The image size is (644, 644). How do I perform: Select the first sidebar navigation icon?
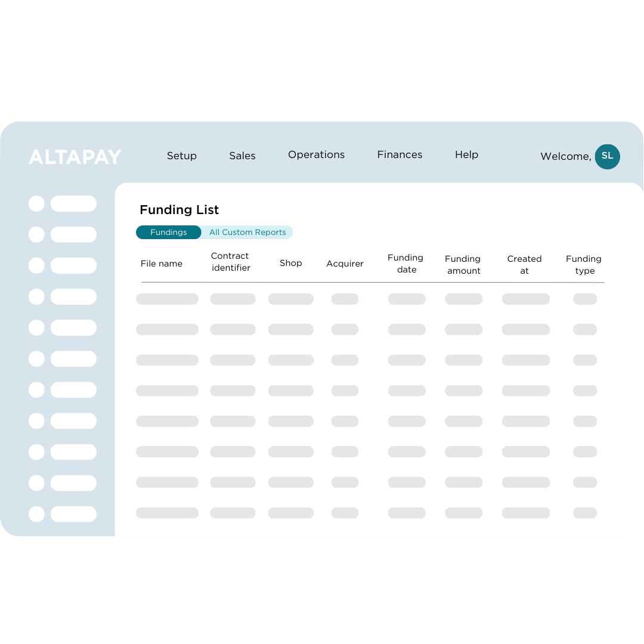click(36, 203)
